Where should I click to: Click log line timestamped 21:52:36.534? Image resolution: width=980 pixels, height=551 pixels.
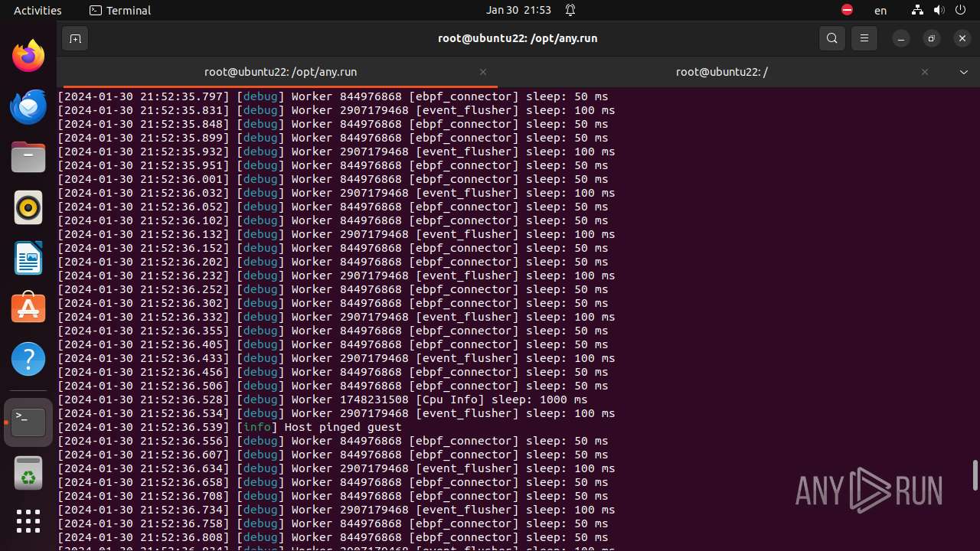coord(337,413)
